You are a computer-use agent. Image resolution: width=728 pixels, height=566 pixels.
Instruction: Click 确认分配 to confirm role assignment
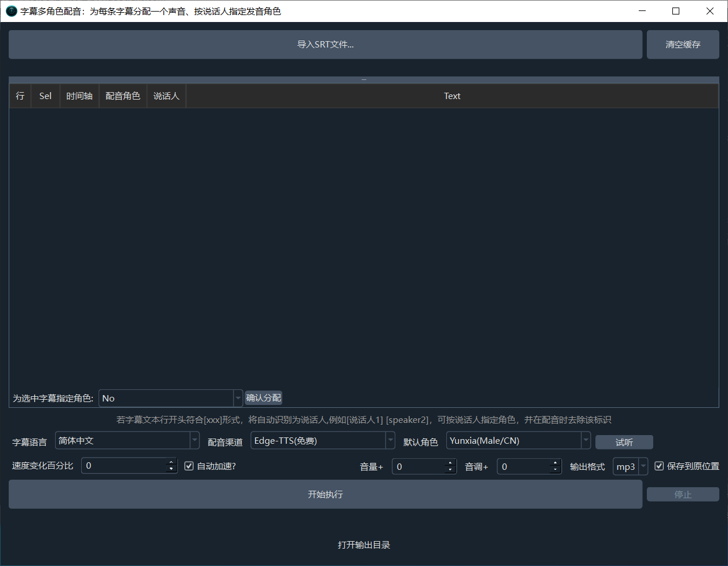[263, 398]
